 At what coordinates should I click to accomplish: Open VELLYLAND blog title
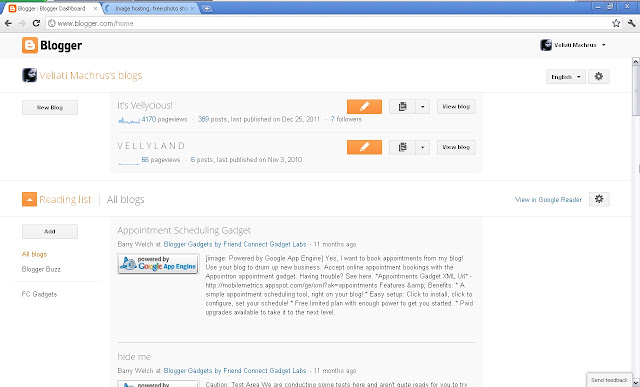click(151, 146)
